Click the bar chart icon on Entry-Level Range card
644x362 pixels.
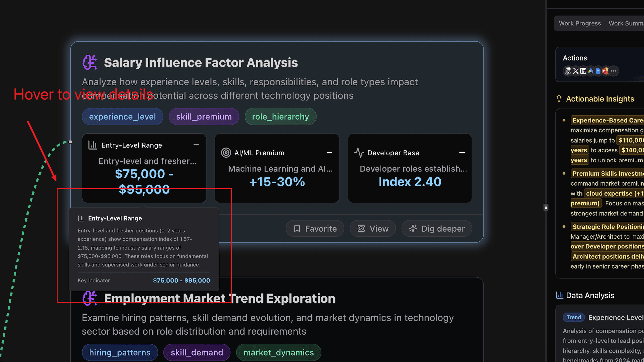pyautogui.click(x=92, y=145)
